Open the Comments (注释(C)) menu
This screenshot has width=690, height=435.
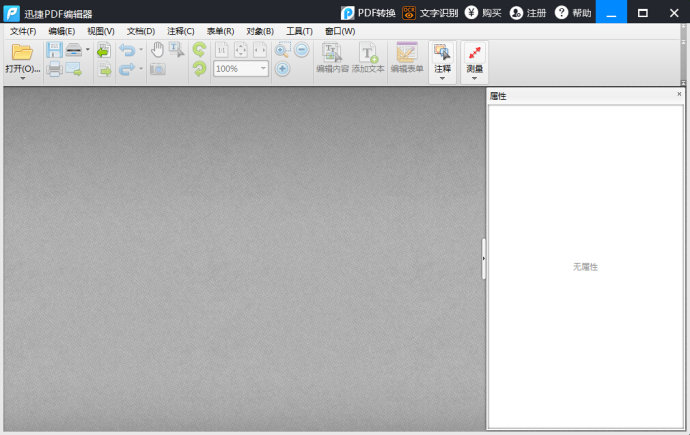(181, 31)
